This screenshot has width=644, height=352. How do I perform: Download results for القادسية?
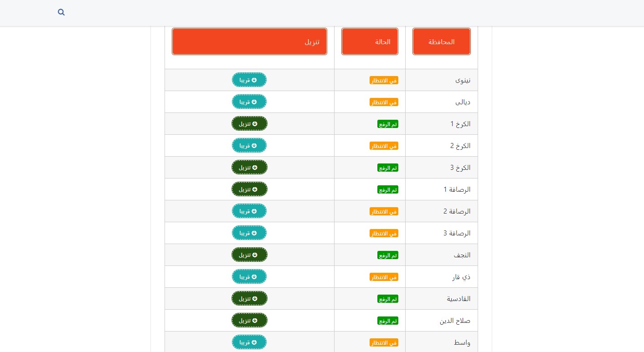(x=249, y=298)
